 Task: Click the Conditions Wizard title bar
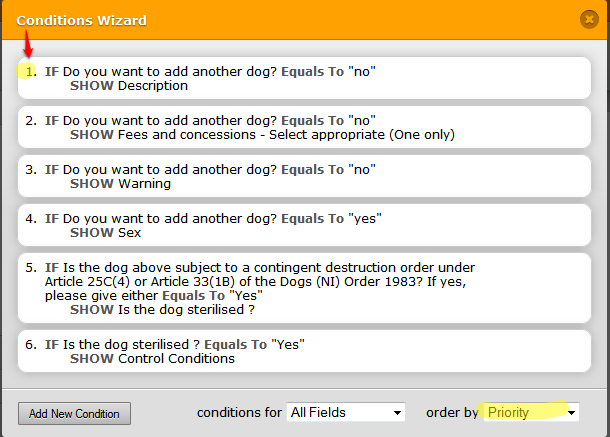pyautogui.click(x=250, y=18)
